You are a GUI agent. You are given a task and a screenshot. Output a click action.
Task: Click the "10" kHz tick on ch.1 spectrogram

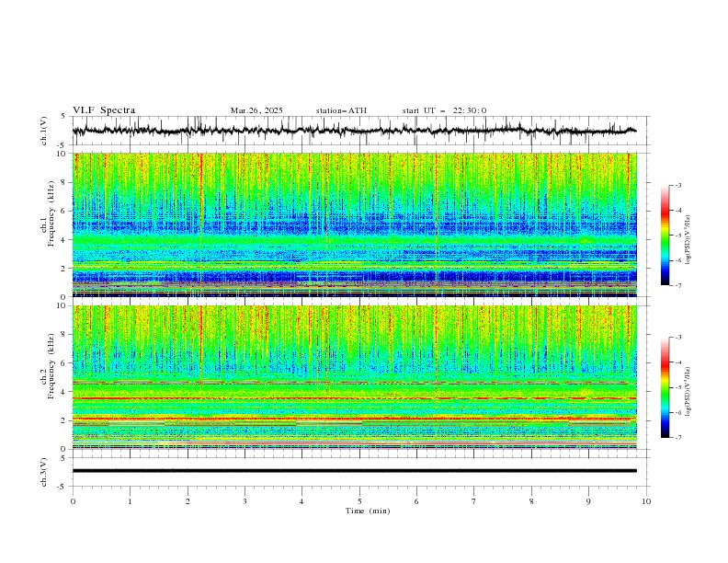tap(63, 154)
